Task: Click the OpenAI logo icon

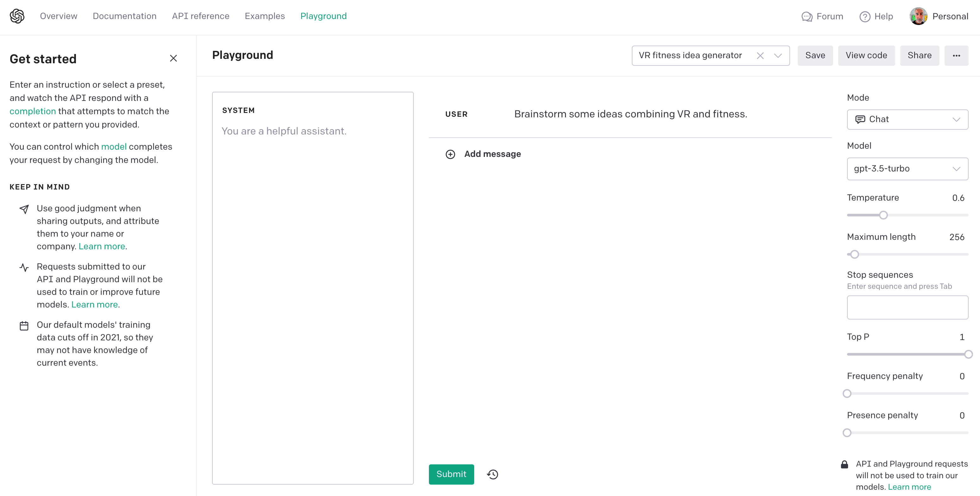Action: click(x=17, y=16)
